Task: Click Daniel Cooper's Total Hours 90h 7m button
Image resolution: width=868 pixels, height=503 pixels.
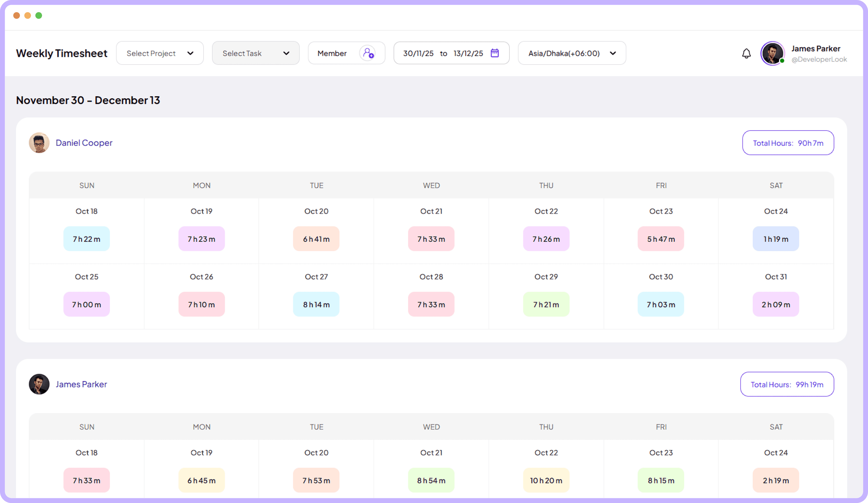Action: pyautogui.click(x=788, y=143)
